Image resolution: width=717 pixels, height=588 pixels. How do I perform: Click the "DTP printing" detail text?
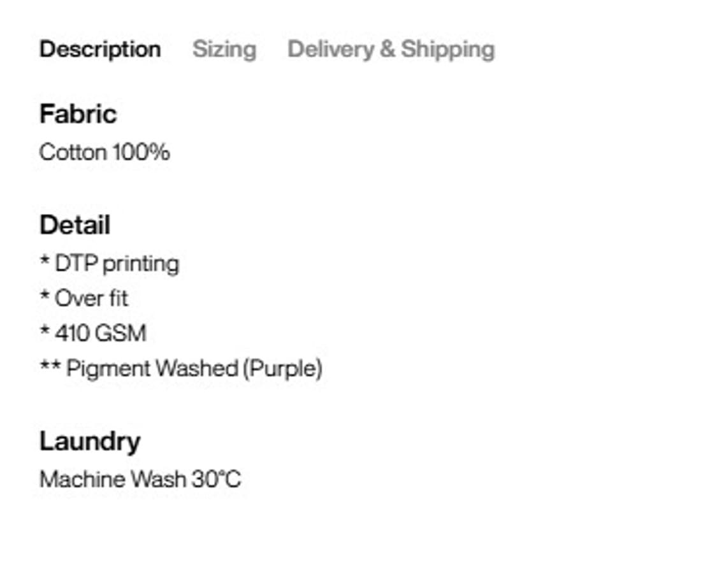coord(117,264)
